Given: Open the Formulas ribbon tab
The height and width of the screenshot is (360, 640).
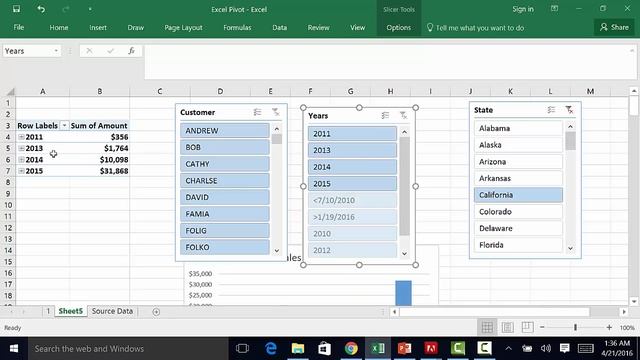Looking at the screenshot, I should pyautogui.click(x=237, y=28).
